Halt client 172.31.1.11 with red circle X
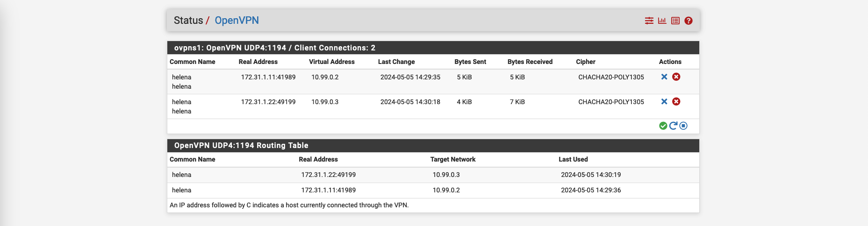The height and width of the screenshot is (226, 868). pyautogui.click(x=676, y=77)
